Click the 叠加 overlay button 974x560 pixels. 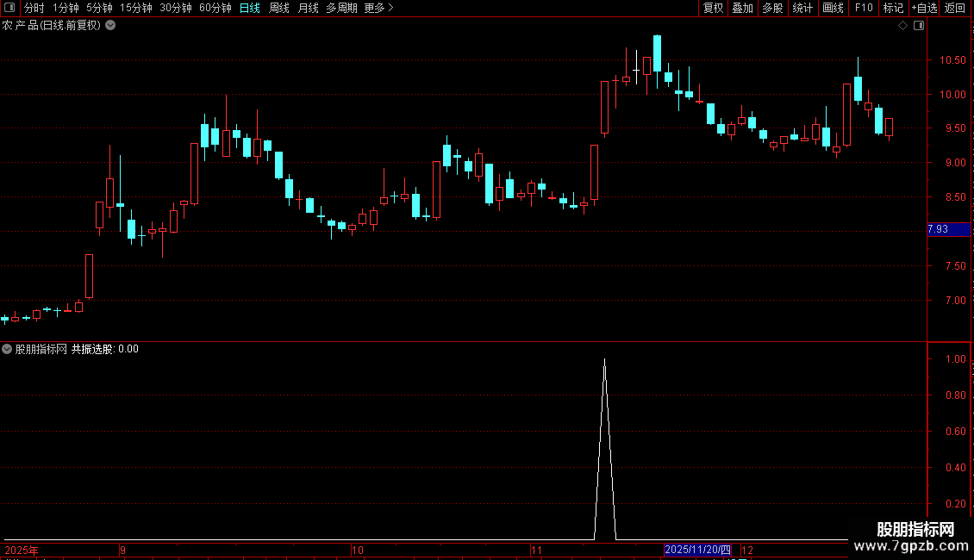point(742,8)
